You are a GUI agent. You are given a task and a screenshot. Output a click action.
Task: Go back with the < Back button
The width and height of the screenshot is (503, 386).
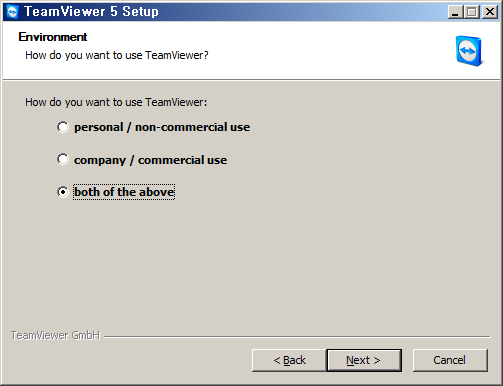point(289,360)
